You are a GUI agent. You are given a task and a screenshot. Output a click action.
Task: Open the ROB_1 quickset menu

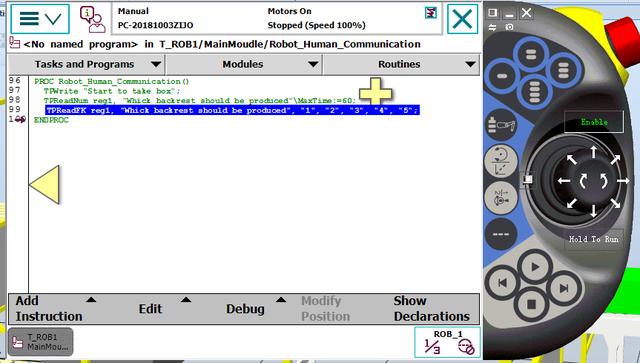[447, 342]
